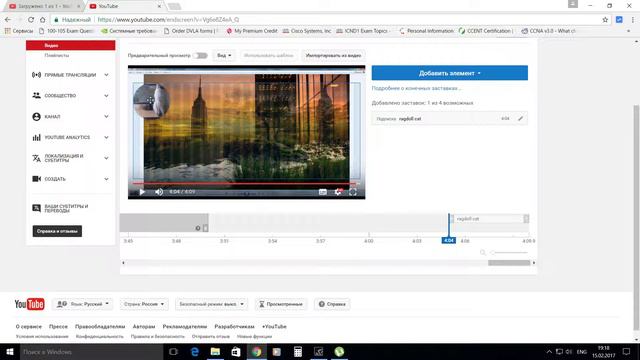Select the Плейлисты sidebar item
The image size is (640, 360).
pyautogui.click(x=57, y=56)
